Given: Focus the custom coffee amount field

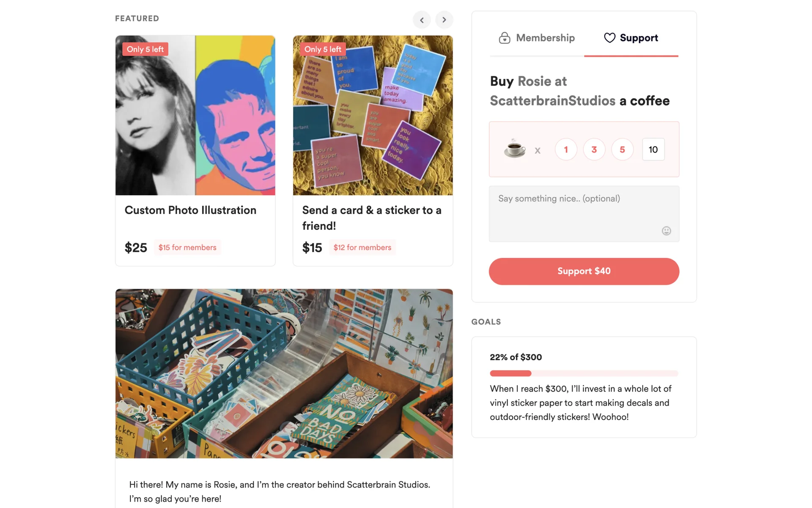Looking at the screenshot, I should click(x=653, y=149).
